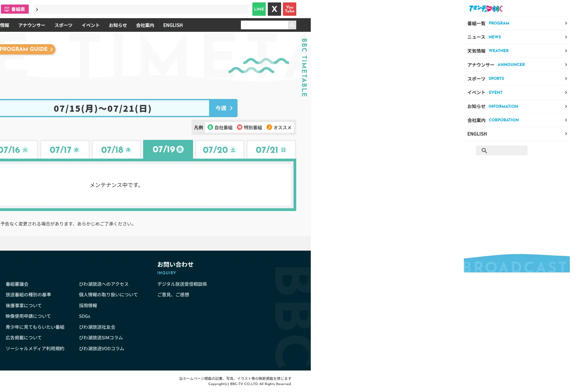Click the 自社番組 legend icon

point(210,127)
